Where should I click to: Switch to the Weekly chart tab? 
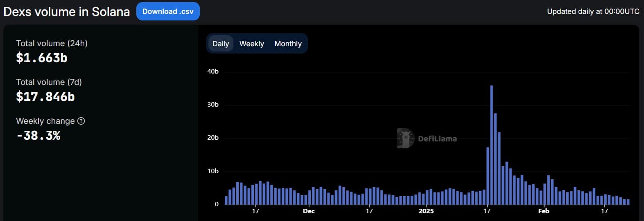click(x=251, y=44)
